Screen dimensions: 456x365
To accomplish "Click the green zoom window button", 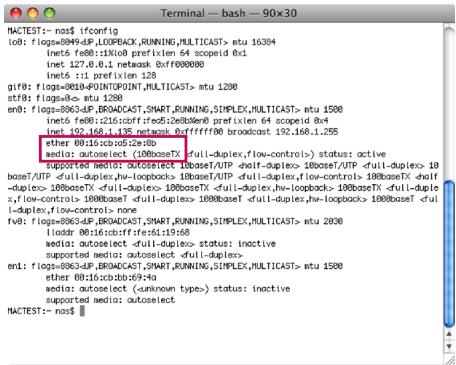I will 50,13.
